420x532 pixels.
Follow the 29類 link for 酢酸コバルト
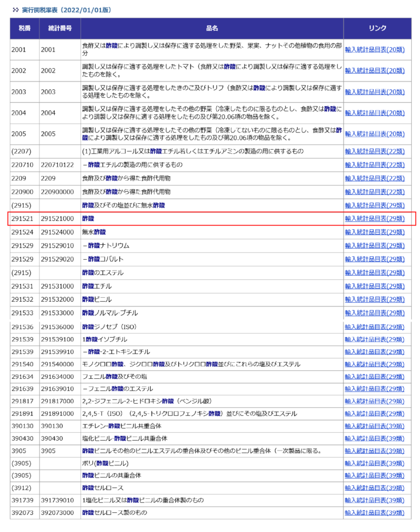pos(375,259)
